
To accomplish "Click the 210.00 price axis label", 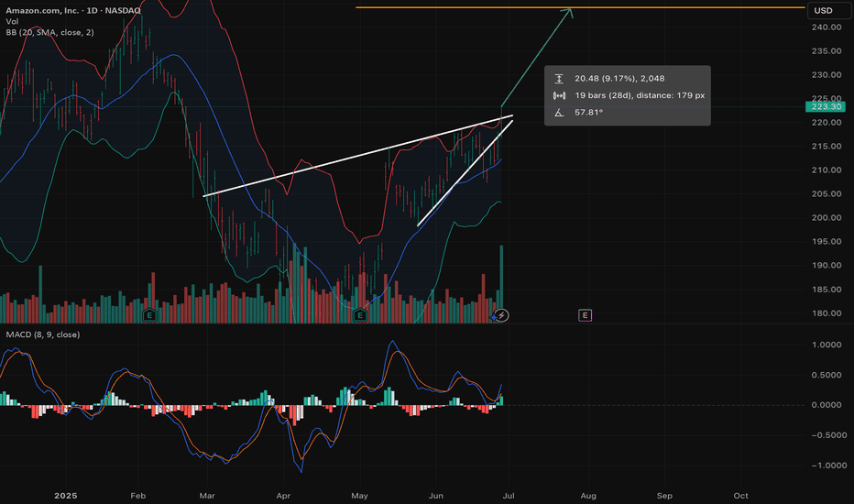I will coord(827,170).
